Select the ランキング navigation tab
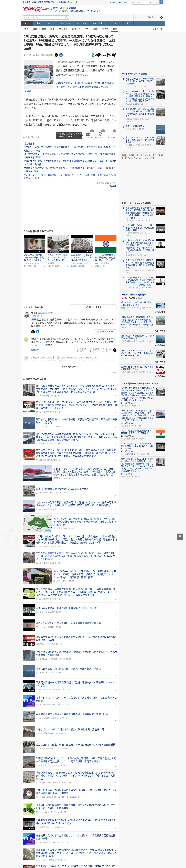The height and width of the screenshot is (868, 186). tap(115, 24)
